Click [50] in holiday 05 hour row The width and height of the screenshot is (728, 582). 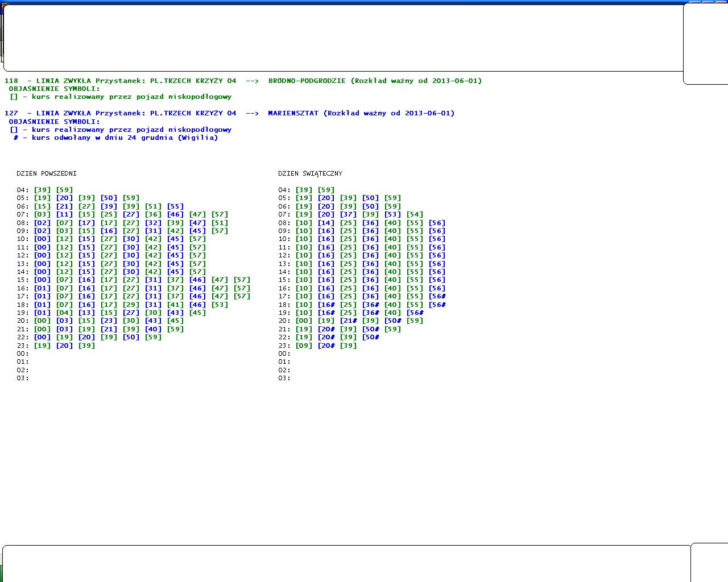tap(371, 198)
